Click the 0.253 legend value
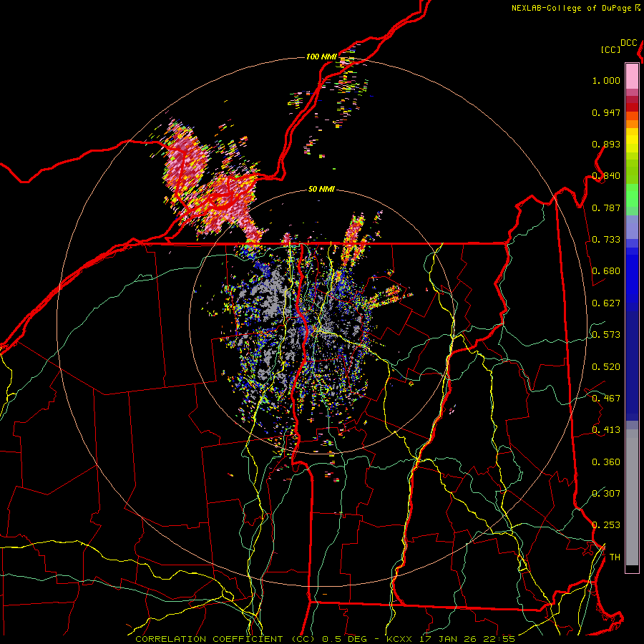Image resolution: width=644 pixels, height=644 pixels. coord(606,525)
